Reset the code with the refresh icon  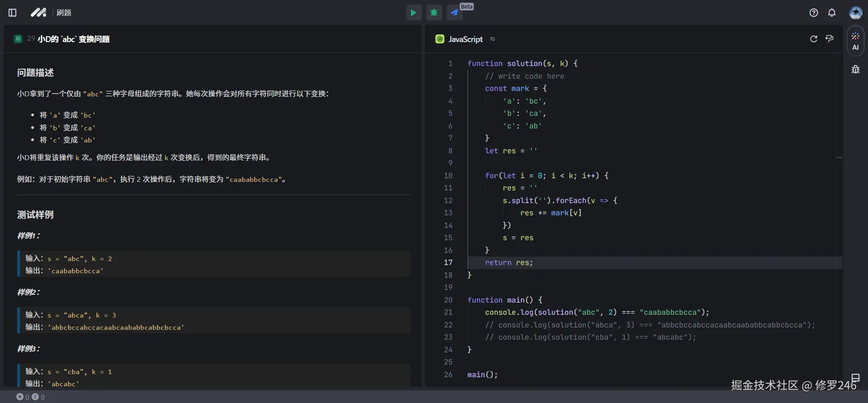click(x=814, y=39)
